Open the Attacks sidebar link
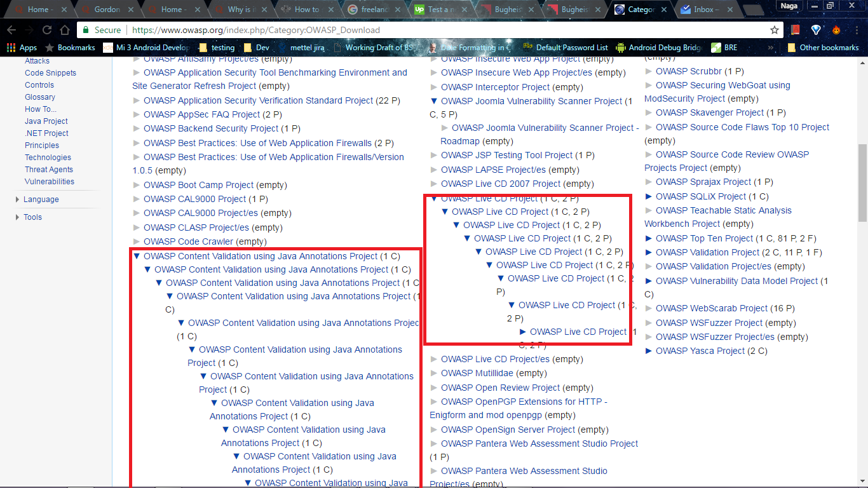 coord(37,61)
